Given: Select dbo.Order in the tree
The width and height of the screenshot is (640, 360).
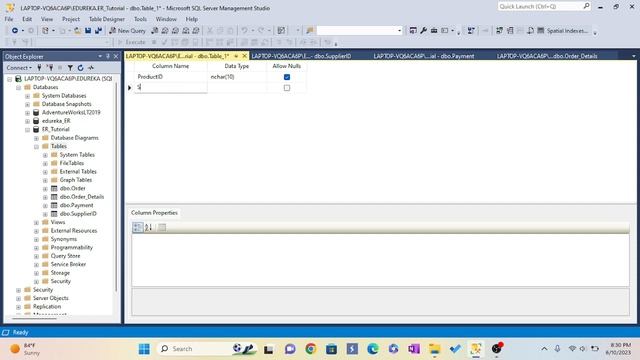Looking at the screenshot, I should click(72, 188).
